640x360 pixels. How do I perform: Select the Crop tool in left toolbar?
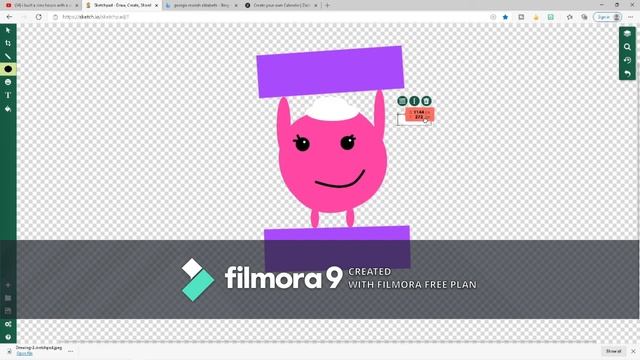click(8, 43)
